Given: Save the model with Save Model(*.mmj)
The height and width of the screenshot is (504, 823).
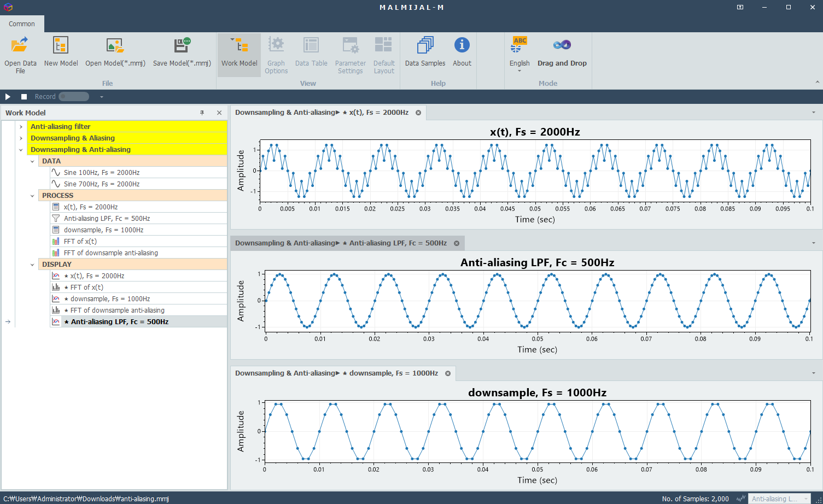Looking at the screenshot, I should point(182,52).
